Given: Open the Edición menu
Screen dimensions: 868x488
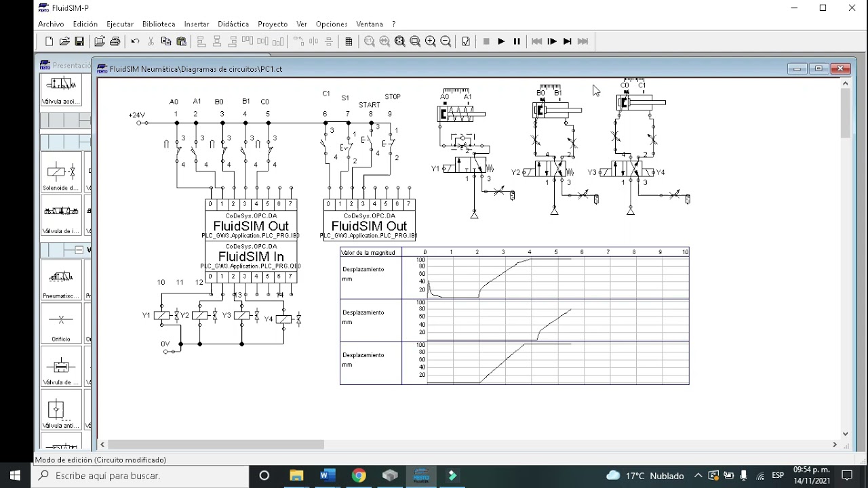Looking at the screenshot, I should pyautogui.click(x=85, y=24).
